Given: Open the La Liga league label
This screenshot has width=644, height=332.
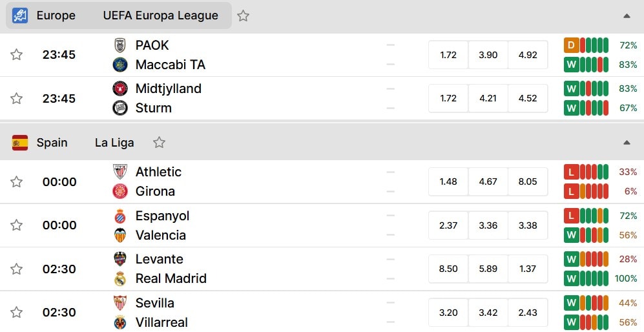Looking at the screenshot, I should (x=114, y=143).
